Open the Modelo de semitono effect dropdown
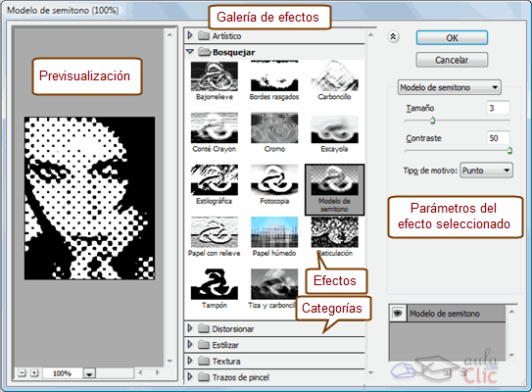Screen dimensions: 532x392 (450, 87)
